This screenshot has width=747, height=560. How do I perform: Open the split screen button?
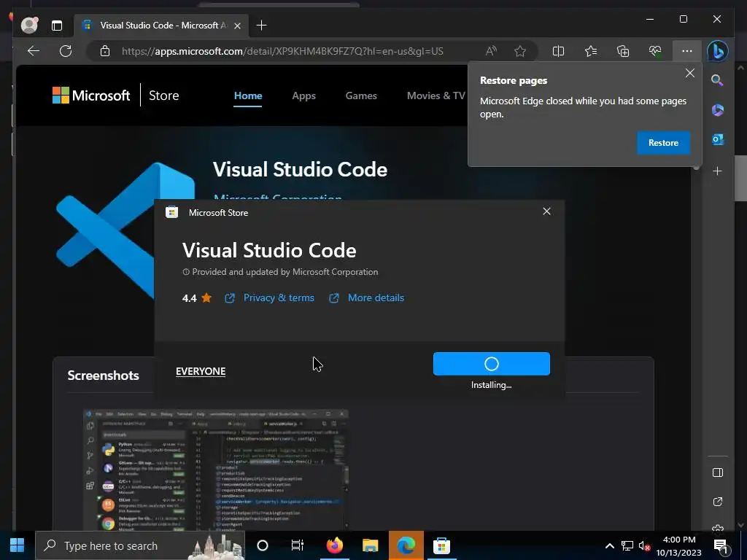tap(558, 51)
